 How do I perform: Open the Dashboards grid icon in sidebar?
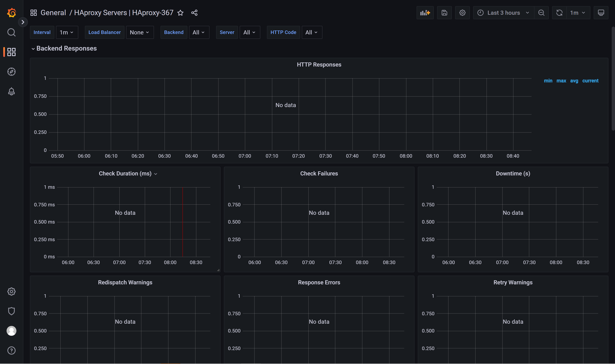(11, 52)
